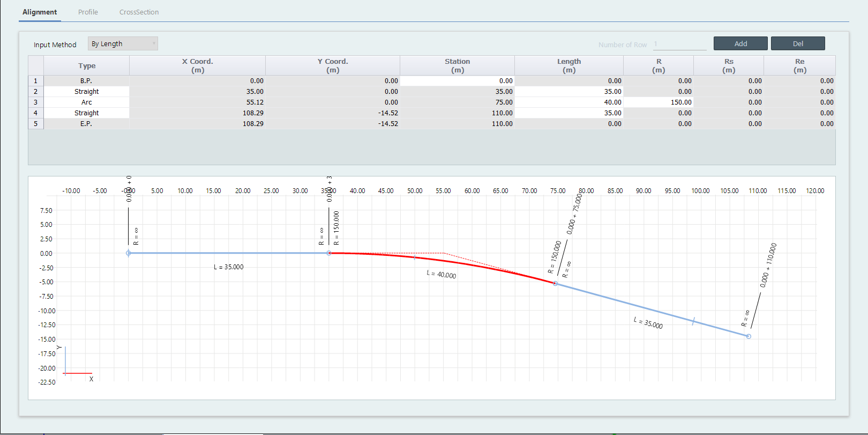Click the Length cell 35.00 in row 4
The image size is (868, 435).
[x=569, y=113]
